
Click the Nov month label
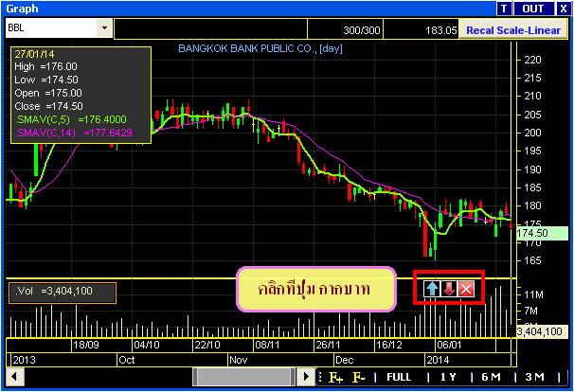(x=239, y=360)
